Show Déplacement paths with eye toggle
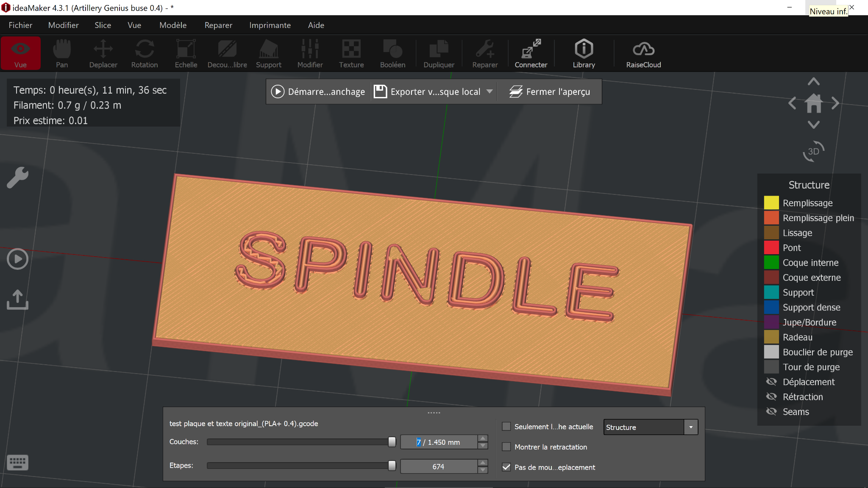This screenshot has width=868, height=488. point(771,382)
